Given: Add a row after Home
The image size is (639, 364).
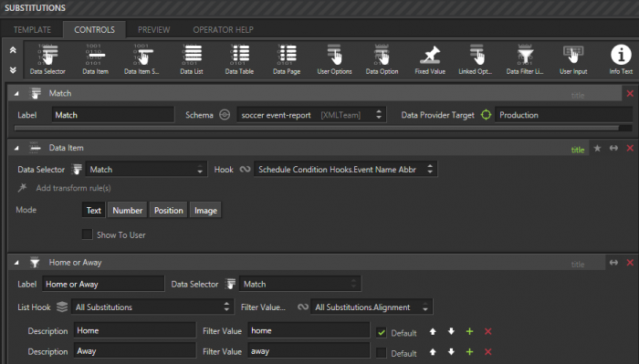Looking at the screenshot, I should click(x=469, y=331).
